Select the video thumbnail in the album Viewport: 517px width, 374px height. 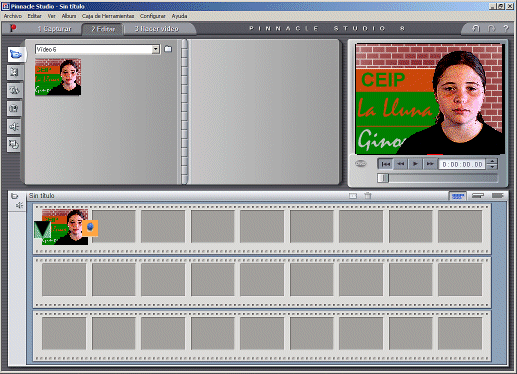[x=58, y=77]
